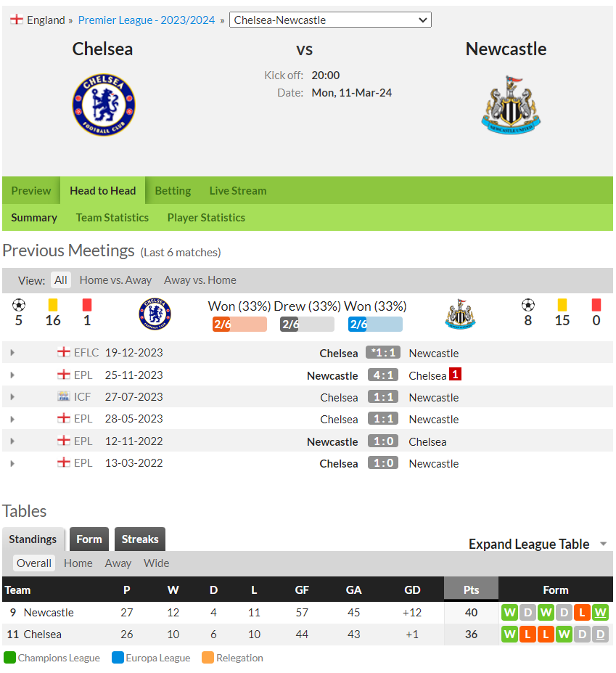Click the small Chelsea badge in Previous Meetings

(x=155, y=314)
